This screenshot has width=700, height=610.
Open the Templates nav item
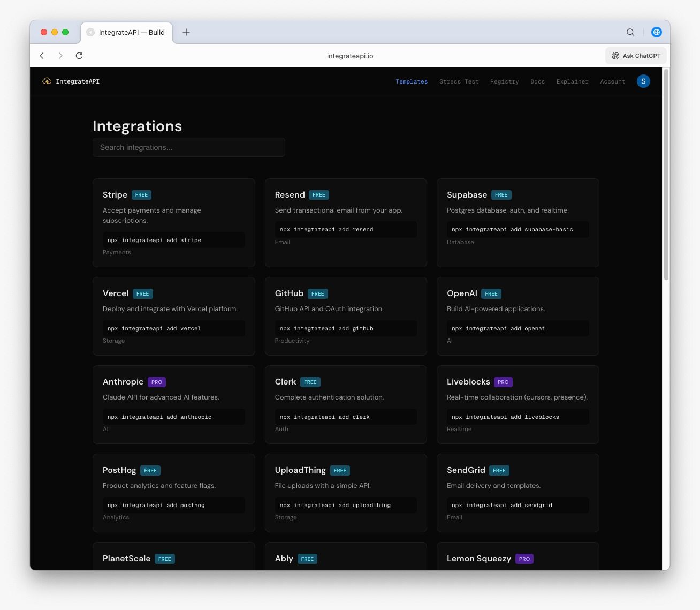click(x=412, y=82)
